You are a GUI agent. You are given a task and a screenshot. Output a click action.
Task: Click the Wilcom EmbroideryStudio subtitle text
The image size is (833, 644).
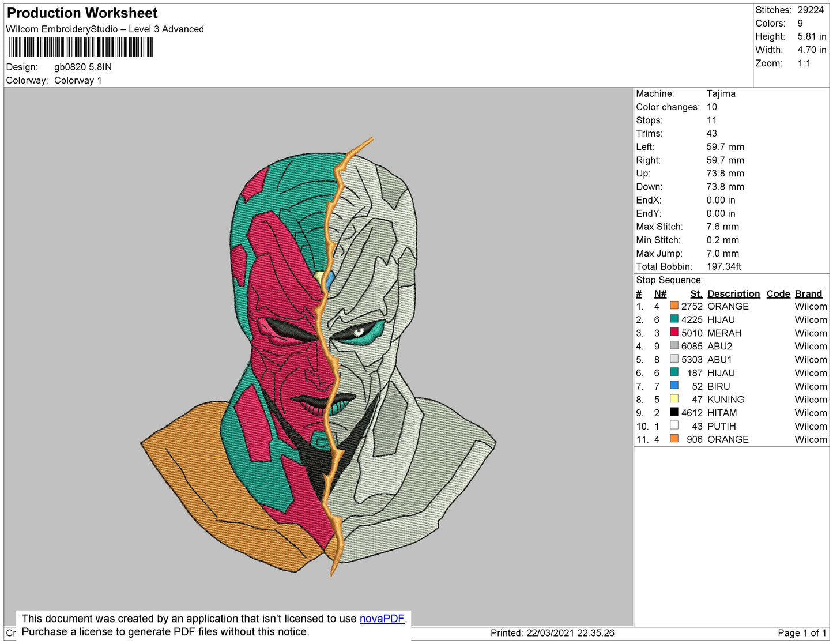tap(105, 29)
